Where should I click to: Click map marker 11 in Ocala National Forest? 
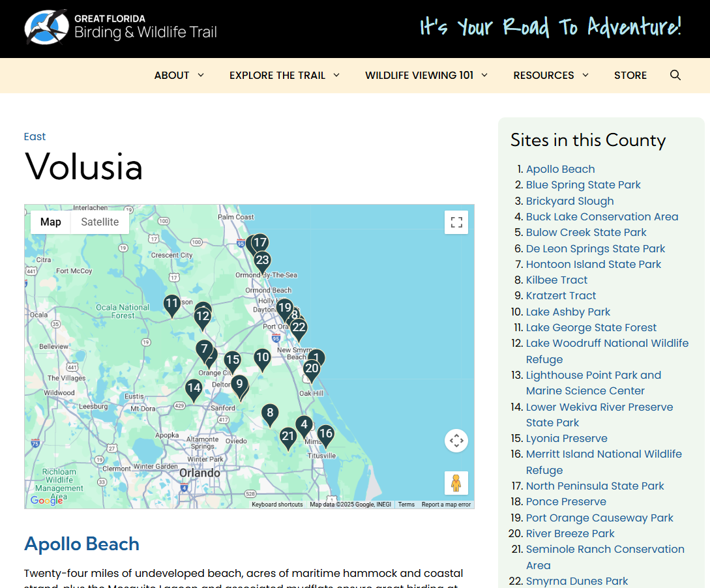[172, 304]
